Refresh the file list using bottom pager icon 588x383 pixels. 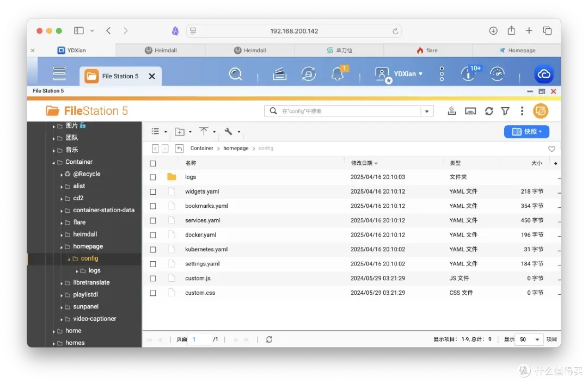coord(269,339)
